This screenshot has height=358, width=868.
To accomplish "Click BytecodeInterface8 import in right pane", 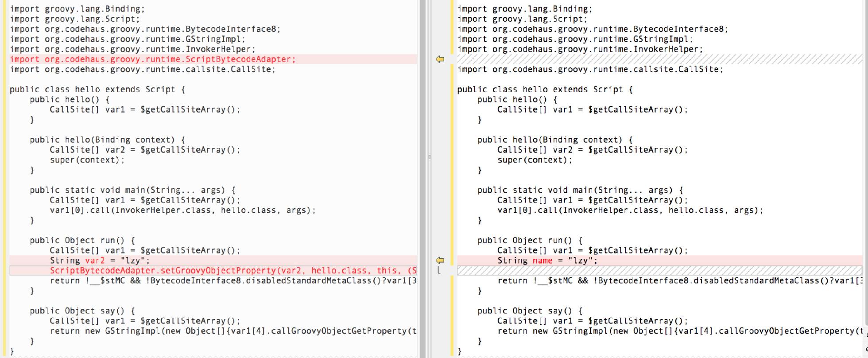I will pyautogui.click(x=593, y=29).
